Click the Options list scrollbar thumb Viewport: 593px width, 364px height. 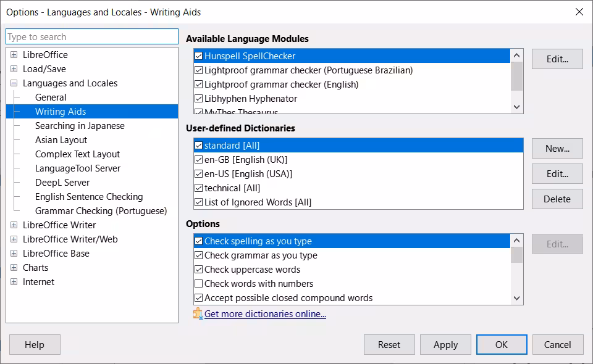tap(516, 255)
